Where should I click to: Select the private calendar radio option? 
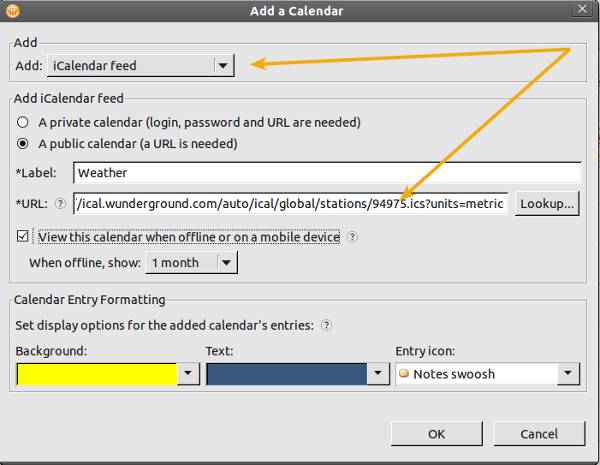[x=23, y=122]
